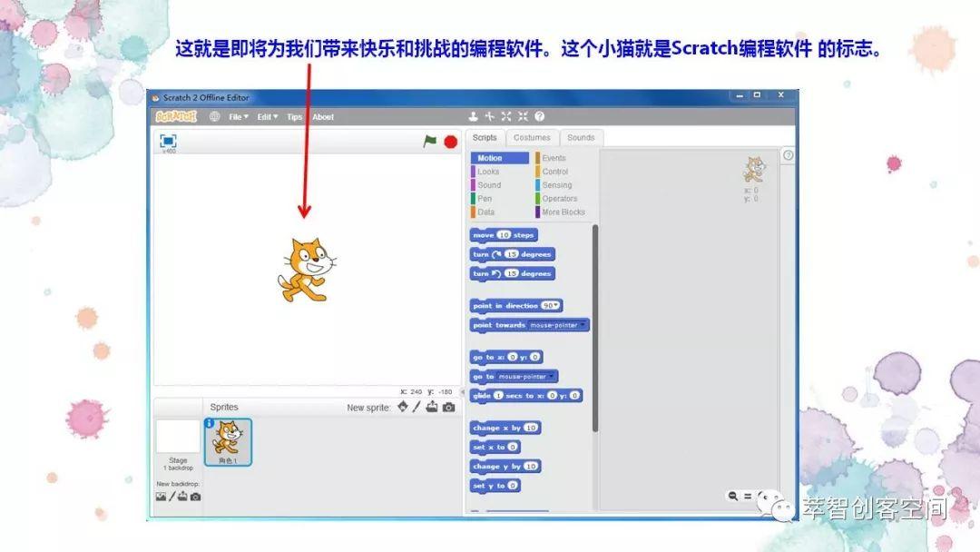This screenshot has width=980, height=552.
Task: Click the Block help question icon
Action: coord(539,116)
